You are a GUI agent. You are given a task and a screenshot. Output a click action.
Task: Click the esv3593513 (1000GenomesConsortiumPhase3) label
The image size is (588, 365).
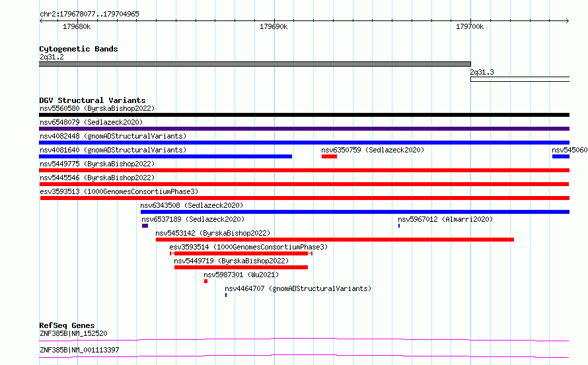coord(119,192)
